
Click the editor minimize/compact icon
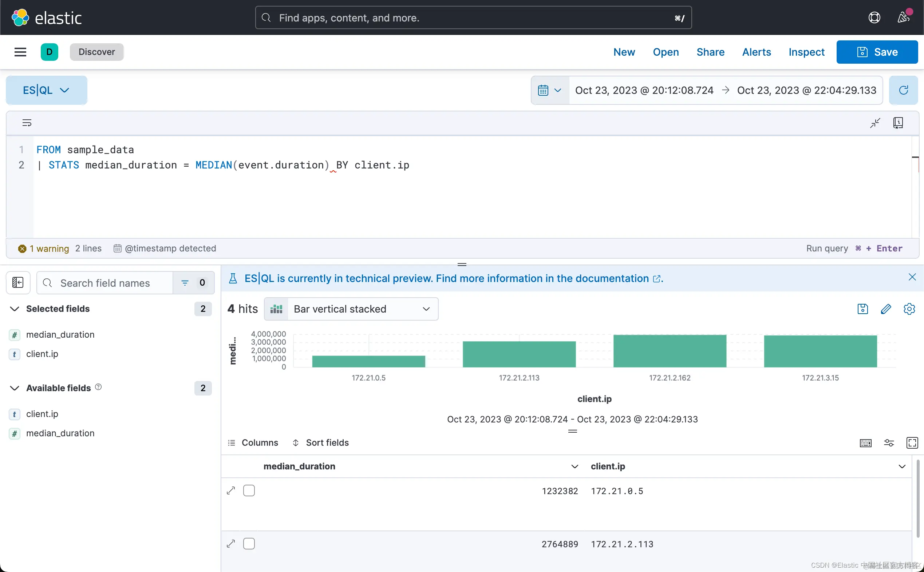click(875, 123)
